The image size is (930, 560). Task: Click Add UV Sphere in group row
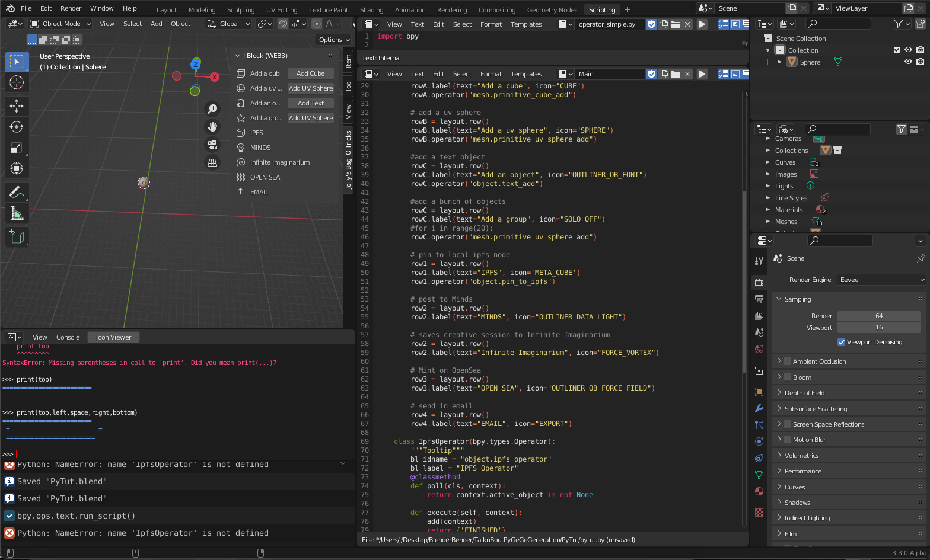(x=311, y=118)
